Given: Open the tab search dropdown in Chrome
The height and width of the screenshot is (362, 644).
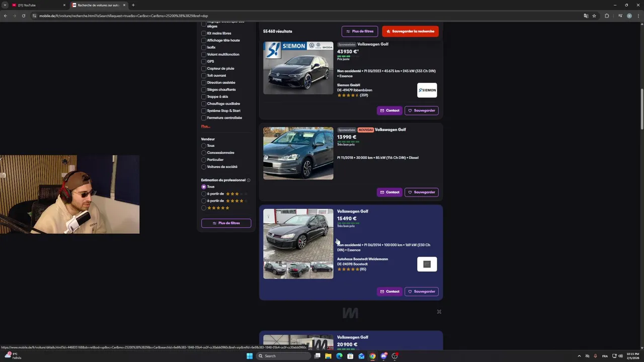Looking at the screenshot, I should coord(5,5).
